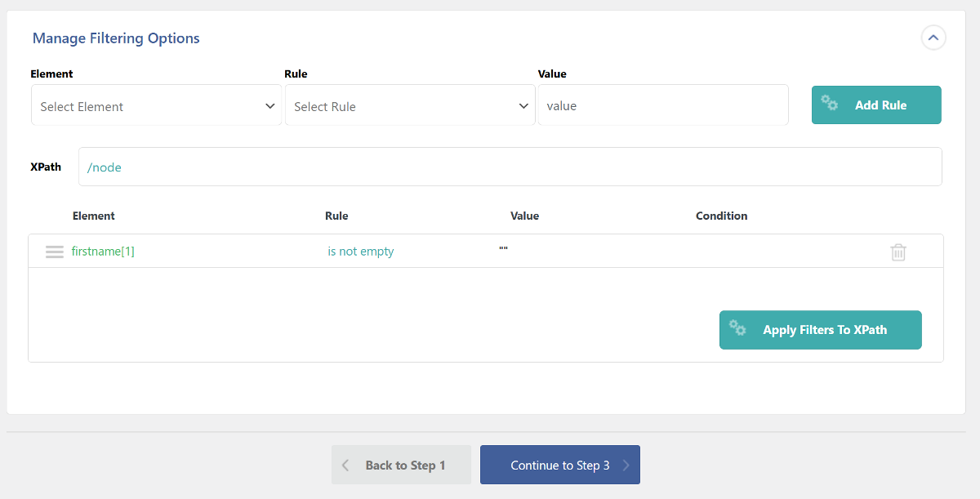
Task: Continue to Step 3
Action: [x=560, y=465]
